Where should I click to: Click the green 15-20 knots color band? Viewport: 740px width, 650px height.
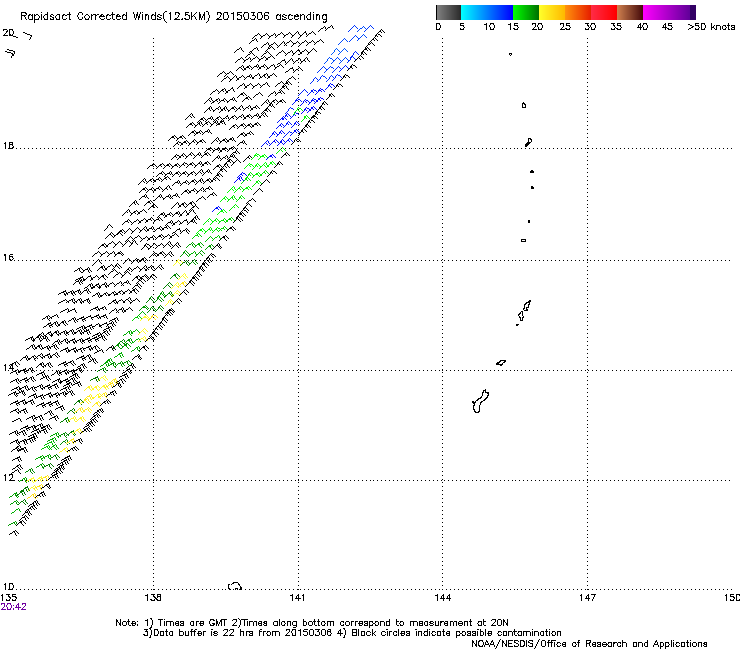(x=526, y=12)
